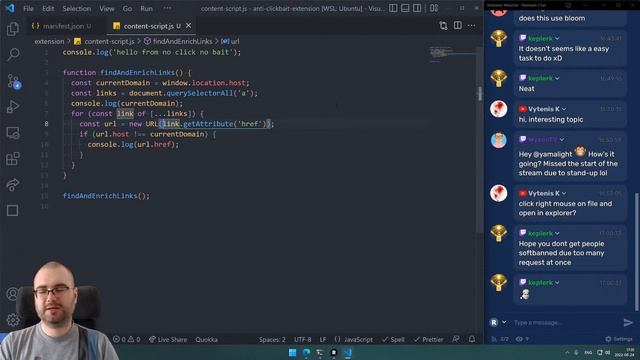Open the Edit menu
Viewport: 640px width, 360px height.
point(48,8)
